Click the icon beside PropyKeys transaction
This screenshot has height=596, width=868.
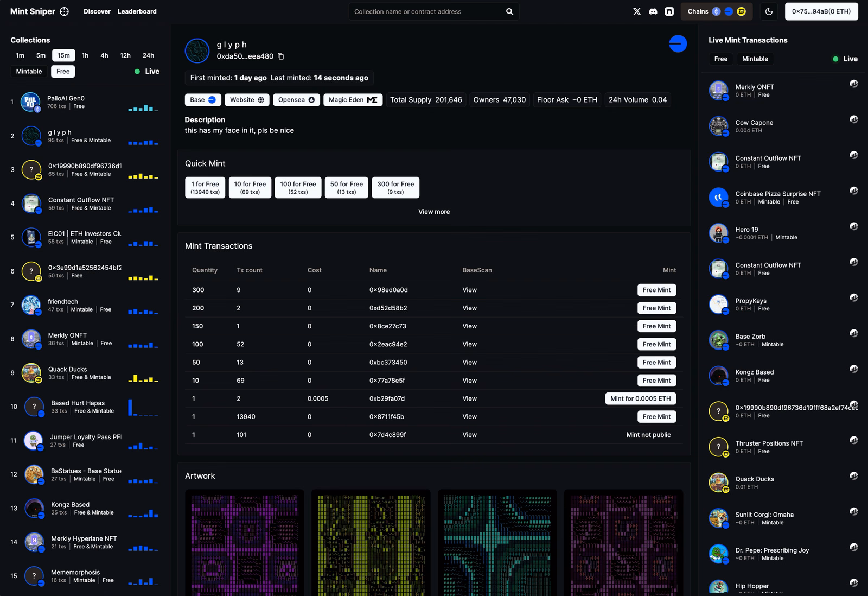pyautogui.click(x=853, y=297)
